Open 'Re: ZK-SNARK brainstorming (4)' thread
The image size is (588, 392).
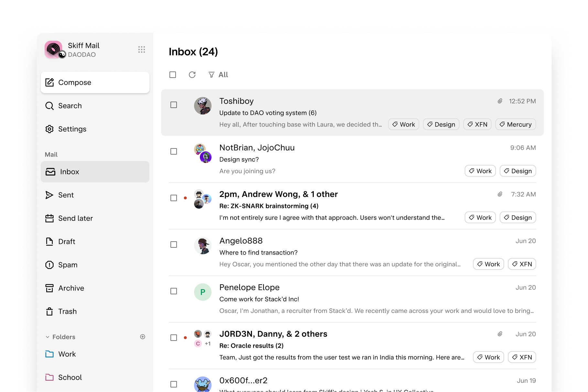352,206
